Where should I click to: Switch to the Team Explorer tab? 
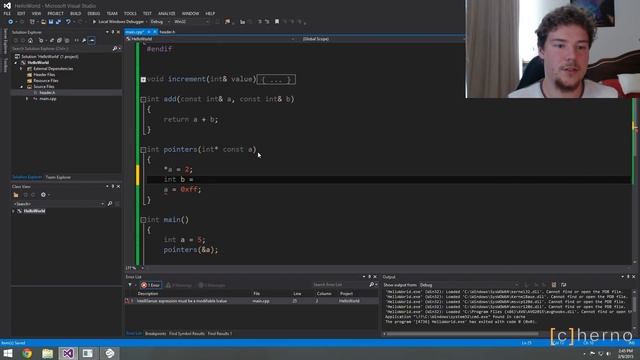(58, 177)
